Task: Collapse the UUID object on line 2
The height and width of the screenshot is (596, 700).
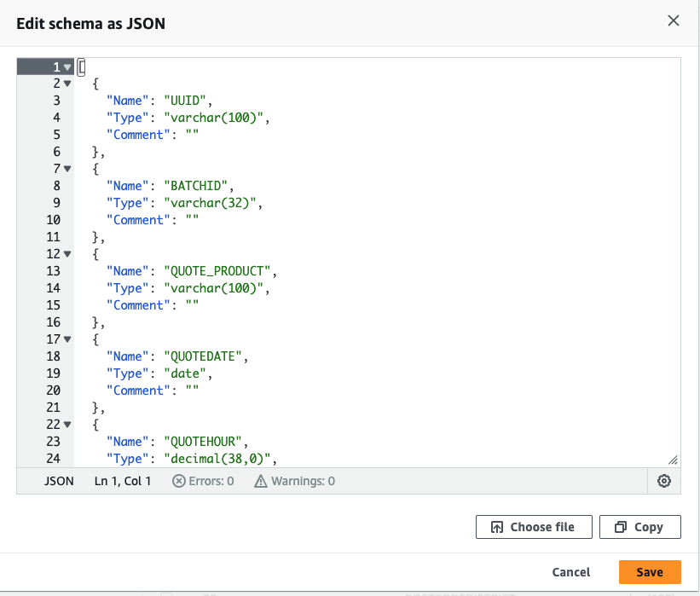Action: point(66,84)
